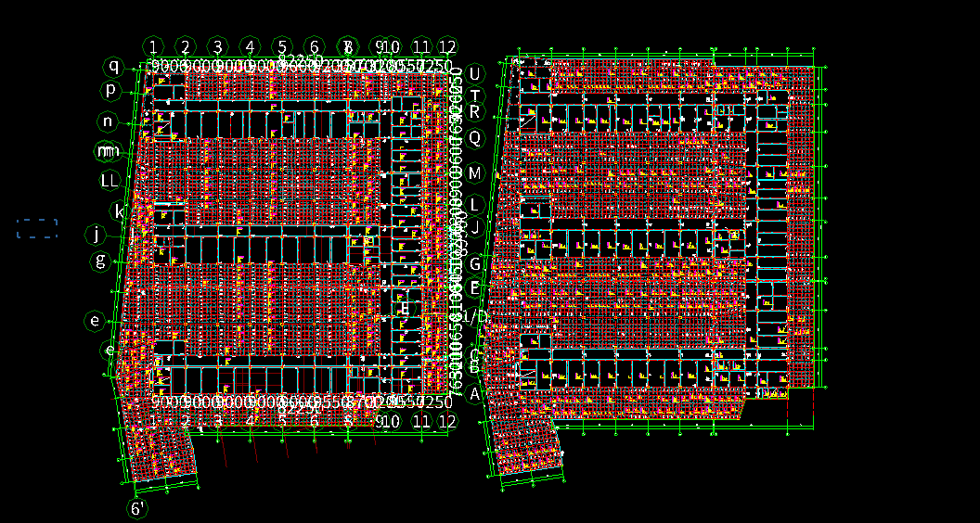980x523 pixels.
Task: Select the axis bubble labeled A
Action: pos(474,394)
